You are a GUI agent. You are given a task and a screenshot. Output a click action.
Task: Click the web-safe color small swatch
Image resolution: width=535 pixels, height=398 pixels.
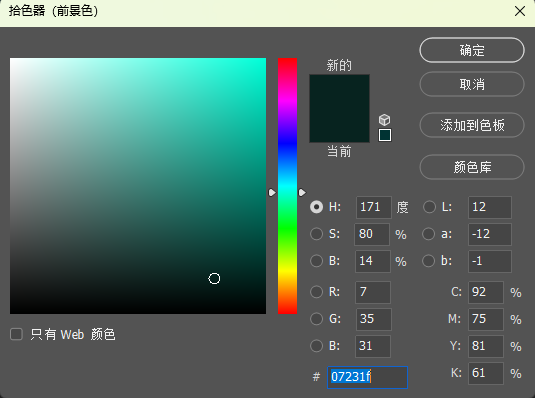pyautogui.click(x=385, y=135)
